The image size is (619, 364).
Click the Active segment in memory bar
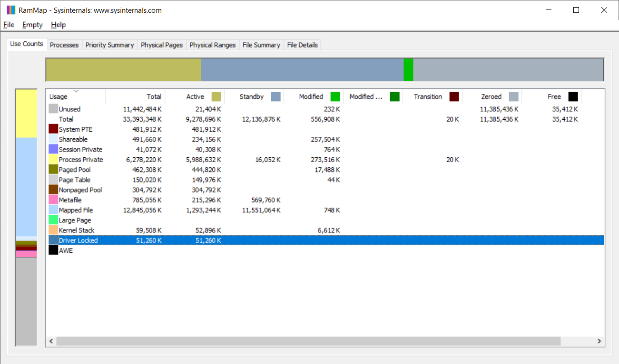[124, 70]
